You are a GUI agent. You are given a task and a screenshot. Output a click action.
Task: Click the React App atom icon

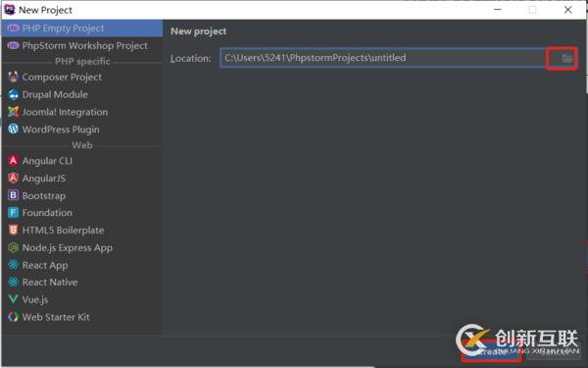(x=13, y=265)
